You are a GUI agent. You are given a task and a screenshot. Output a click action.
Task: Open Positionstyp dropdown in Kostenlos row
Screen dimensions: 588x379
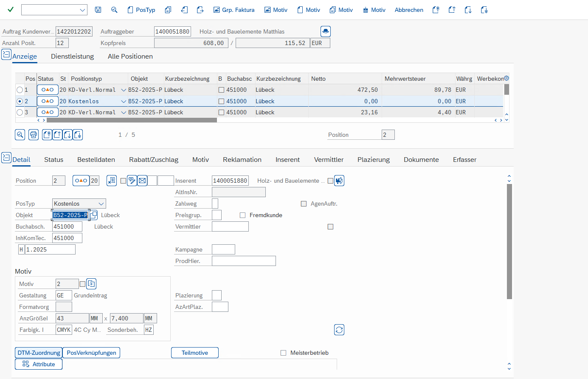tap(124, 101)
